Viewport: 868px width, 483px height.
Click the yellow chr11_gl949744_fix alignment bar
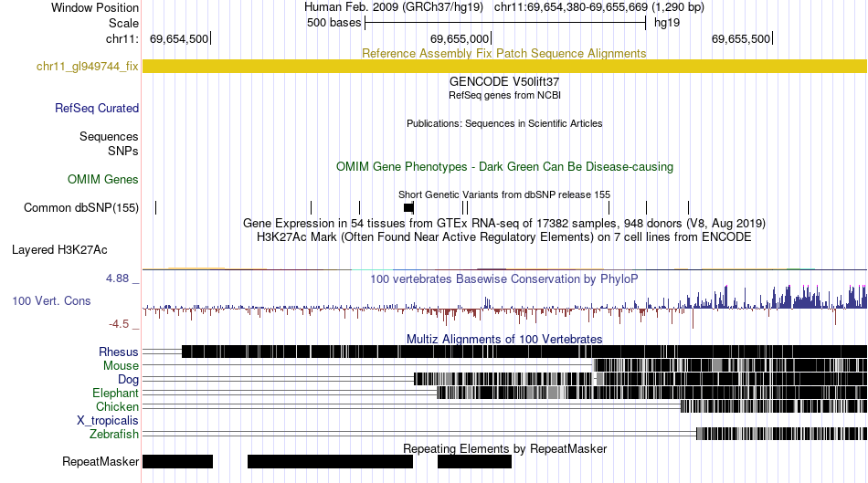click(x=504, y=67)
